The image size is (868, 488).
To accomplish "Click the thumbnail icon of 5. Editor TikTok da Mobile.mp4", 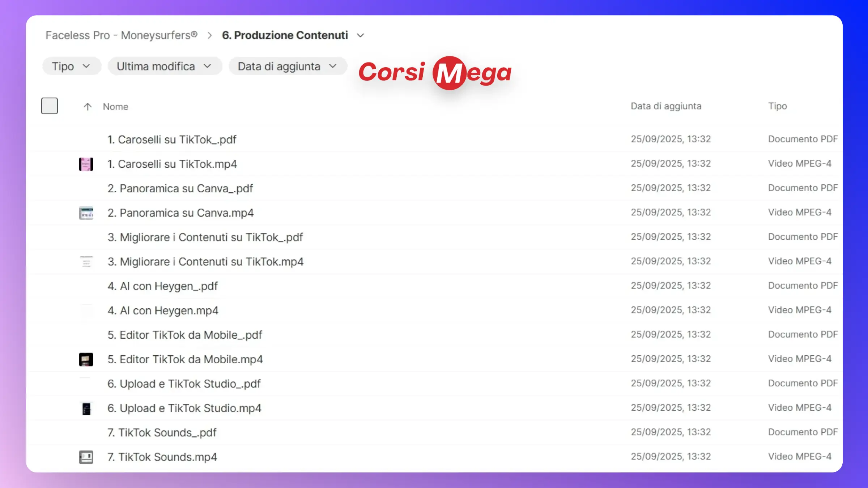I will pos(86,359).
